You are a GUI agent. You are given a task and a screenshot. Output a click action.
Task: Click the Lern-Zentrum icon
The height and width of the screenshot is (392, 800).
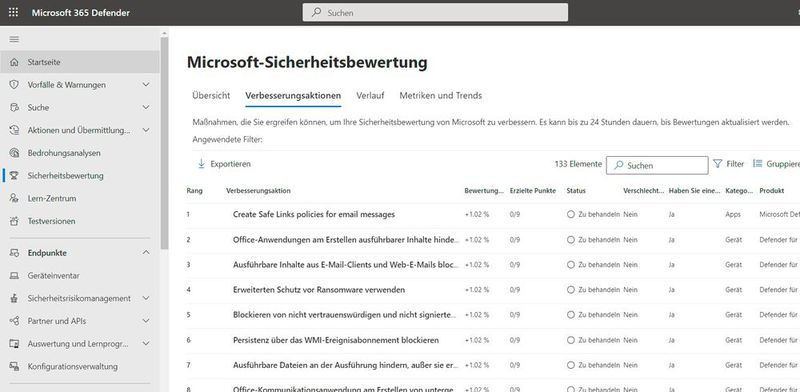(14, 198)
